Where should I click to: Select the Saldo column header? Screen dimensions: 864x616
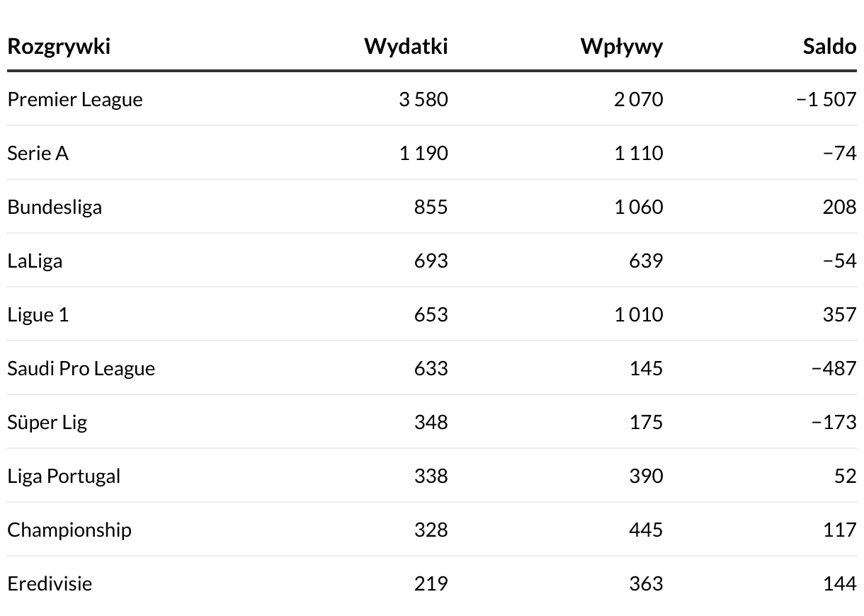coord(829,47)
